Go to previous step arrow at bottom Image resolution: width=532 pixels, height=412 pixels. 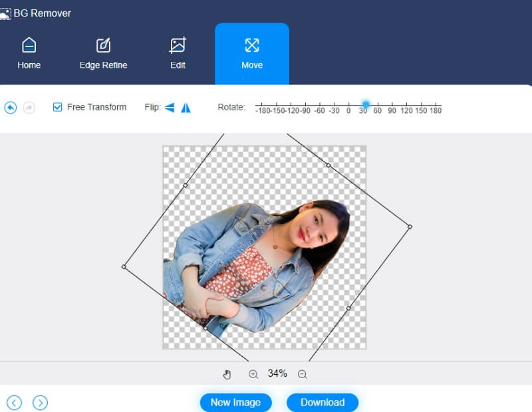point(14,402)
